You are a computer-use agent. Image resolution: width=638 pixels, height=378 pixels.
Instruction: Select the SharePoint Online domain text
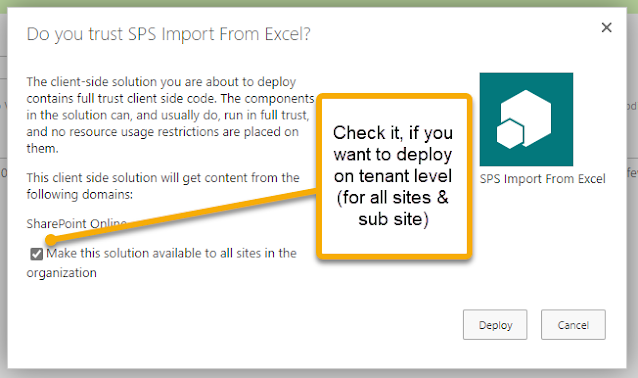pyautogui.click(x=76, y=223)
